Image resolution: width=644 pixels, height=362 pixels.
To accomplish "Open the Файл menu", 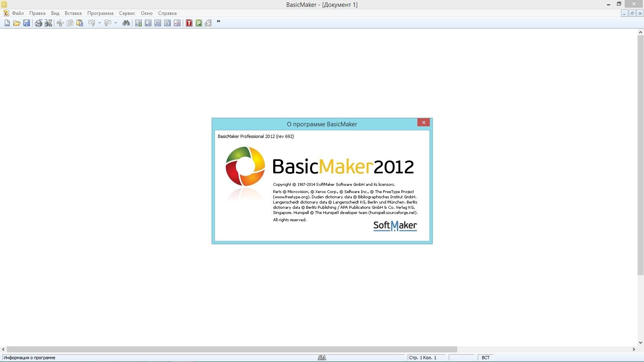I will pos(18,13).
